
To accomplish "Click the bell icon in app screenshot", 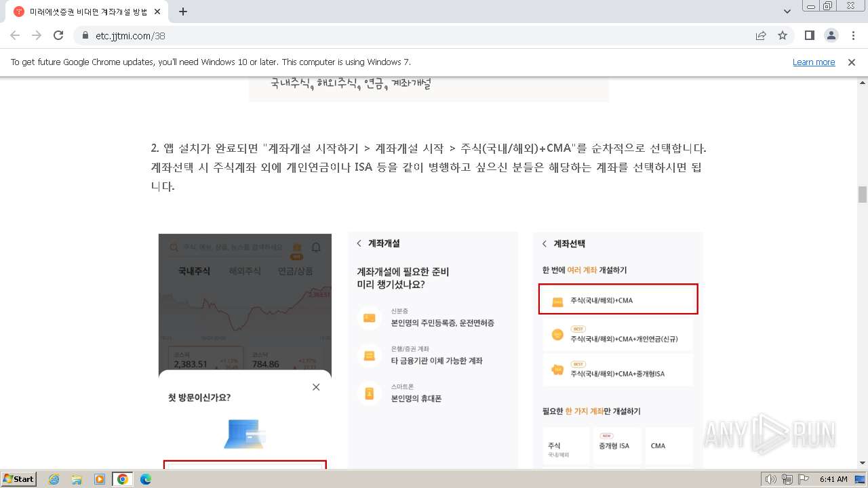I will [x=316, y=247].
